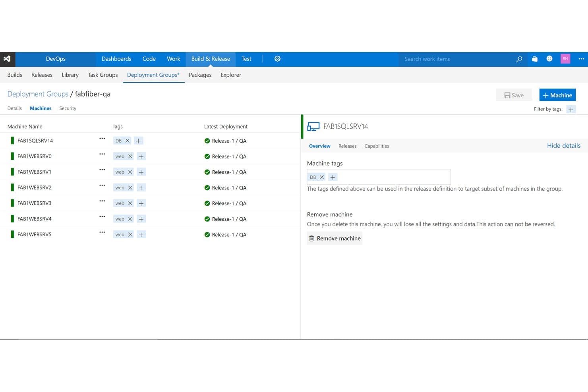Click the Remove machine button
The image size is (588, 392).
coord(335,238)
